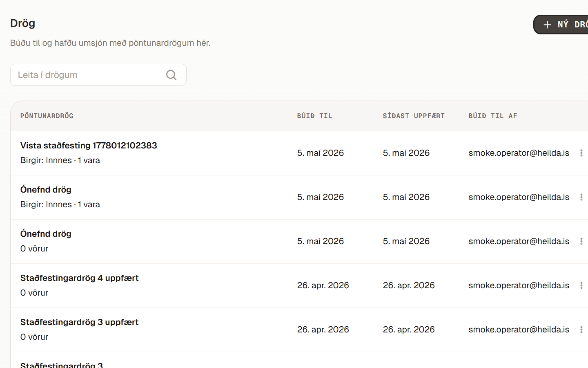Open options menu for Staðfestingardrög 3 uppfært

tap(581, 330)
